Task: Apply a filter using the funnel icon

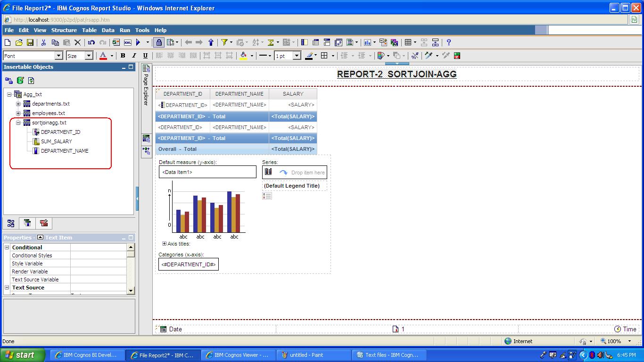Action: (x=224, y=42)
